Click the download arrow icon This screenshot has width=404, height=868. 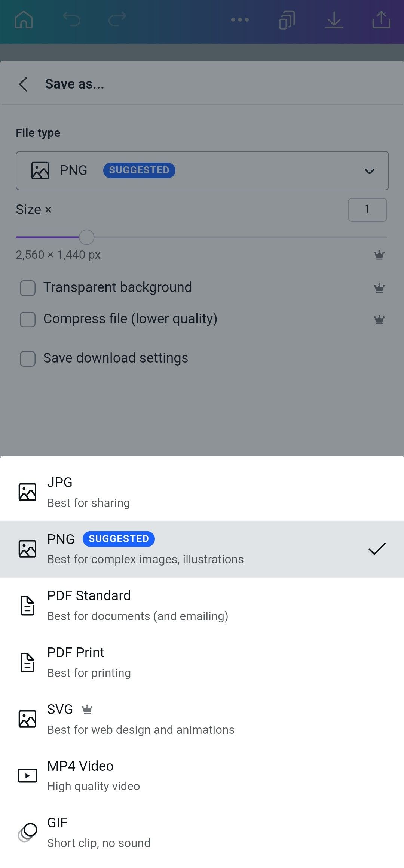334,20
